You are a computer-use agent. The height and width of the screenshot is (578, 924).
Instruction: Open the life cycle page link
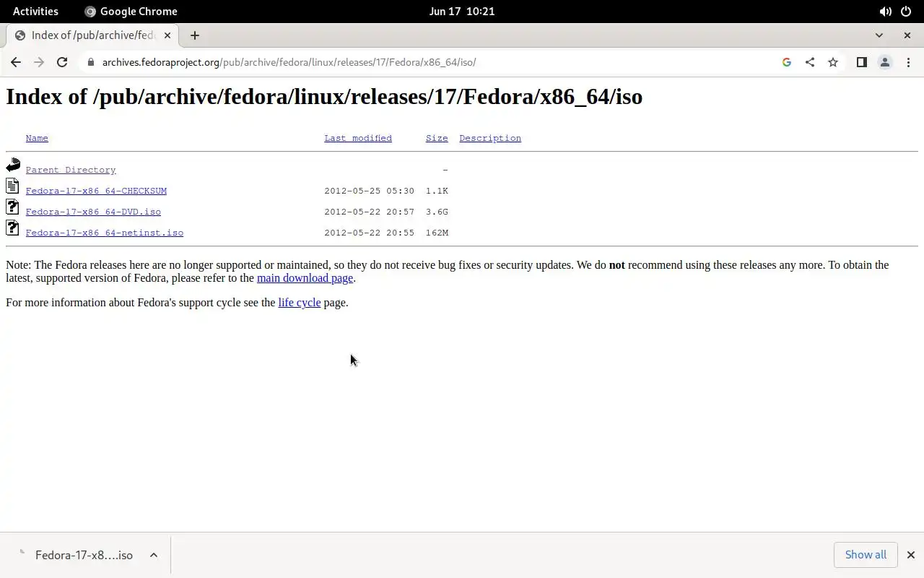point(299,303)
